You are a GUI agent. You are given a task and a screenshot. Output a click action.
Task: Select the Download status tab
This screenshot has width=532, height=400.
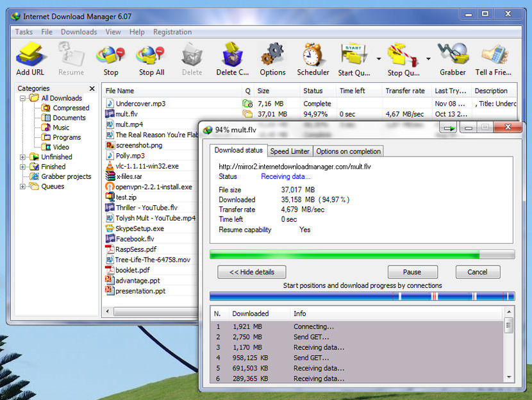238,150
